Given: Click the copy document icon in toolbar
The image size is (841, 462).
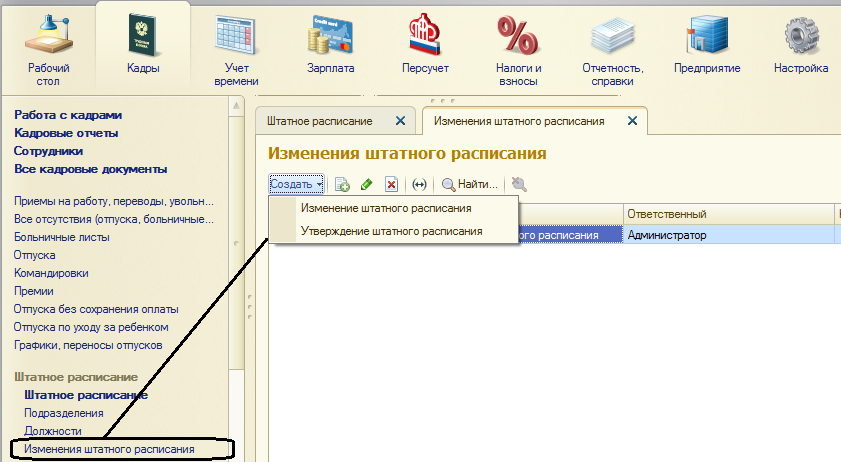Looking at the screenshot, I should [342, 185].
